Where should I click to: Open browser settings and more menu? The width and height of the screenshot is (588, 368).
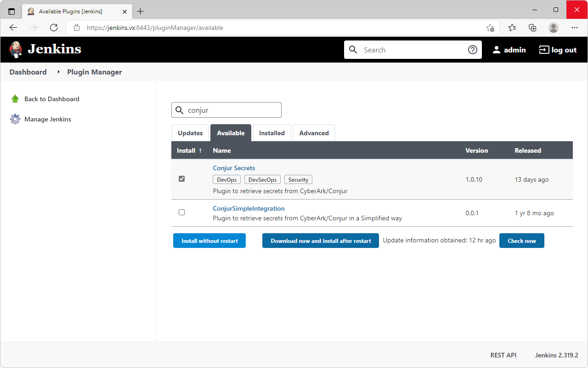pos(575,28)
